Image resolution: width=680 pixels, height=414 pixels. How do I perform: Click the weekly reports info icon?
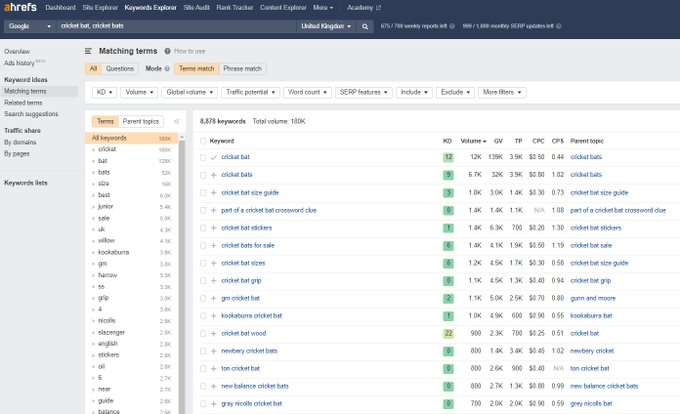(452, 26)
